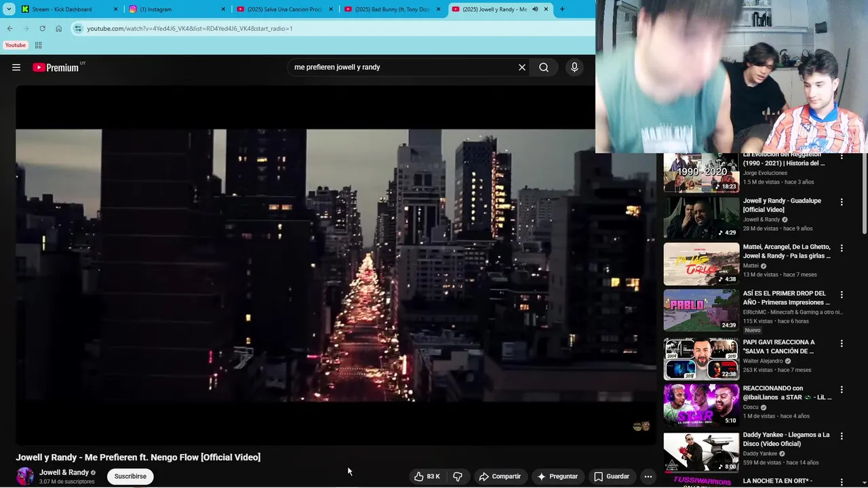The height and width of the screenshot is (488, 868).
Task: Open options menu for Guadalupe video
Action: 842,202
